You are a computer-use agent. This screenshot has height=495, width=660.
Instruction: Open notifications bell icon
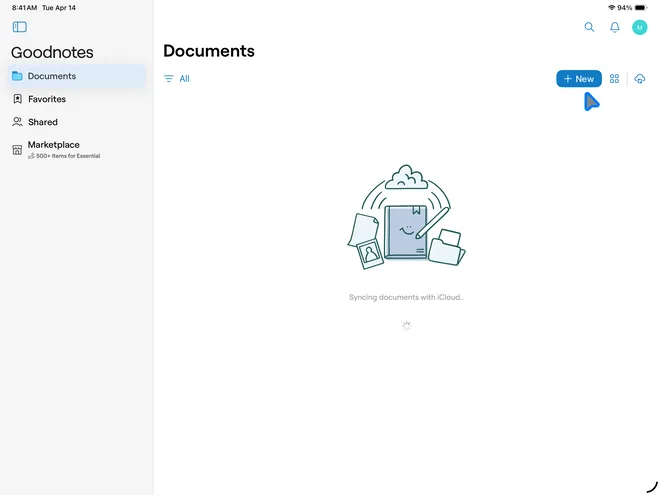615,27
